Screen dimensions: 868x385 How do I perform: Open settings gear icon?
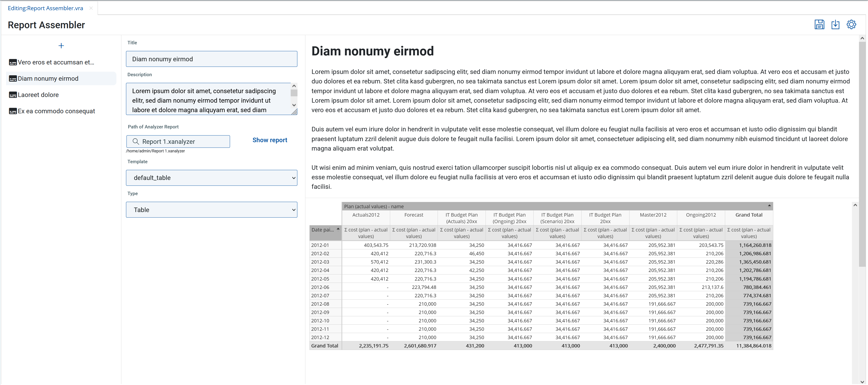851,25
